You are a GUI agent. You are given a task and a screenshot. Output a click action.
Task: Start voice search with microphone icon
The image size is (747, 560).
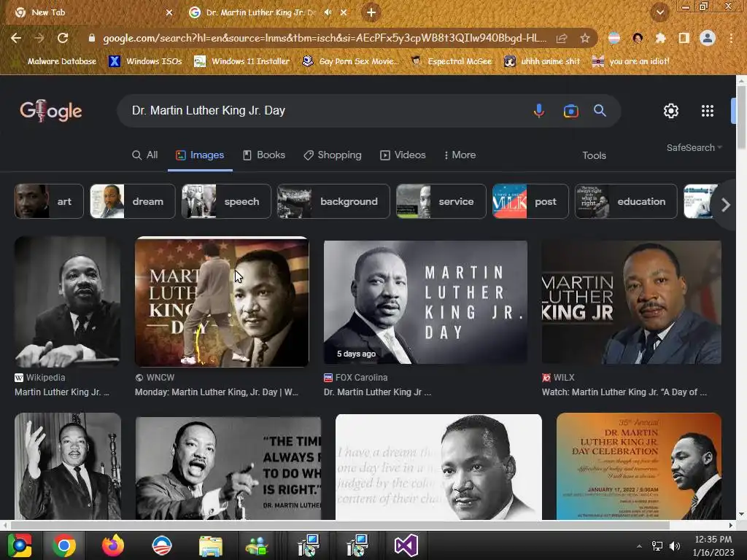539,111
